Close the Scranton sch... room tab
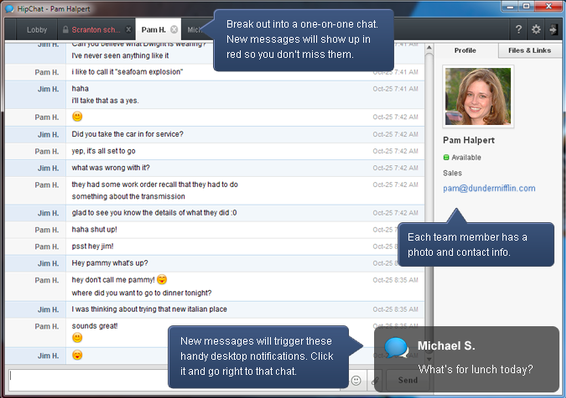 tap(128, 30)
